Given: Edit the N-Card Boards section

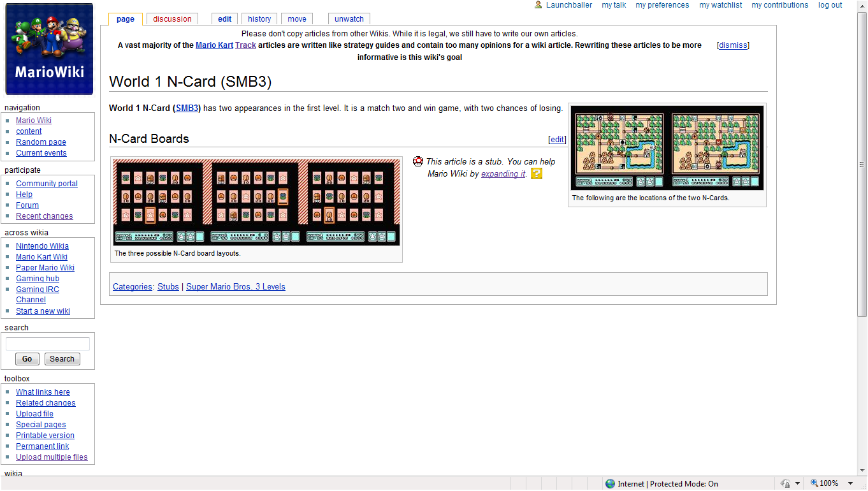Looking at the screenshot, I should coord(557,140).
